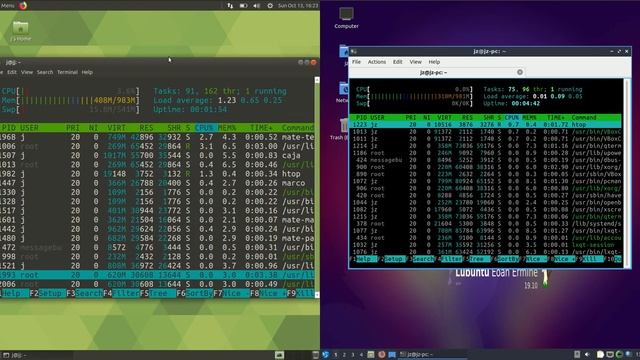This screenshot has width=640, height=360.
Task: Sort by TIME+ column in left htop
Action: click(x=261, y=128)
